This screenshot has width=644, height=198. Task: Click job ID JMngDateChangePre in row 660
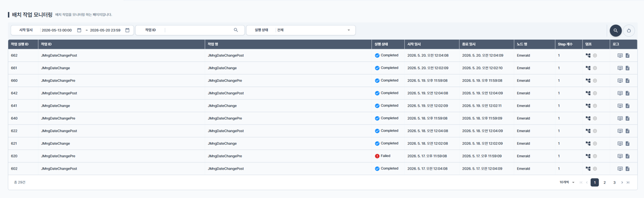[x=58, y=81]
